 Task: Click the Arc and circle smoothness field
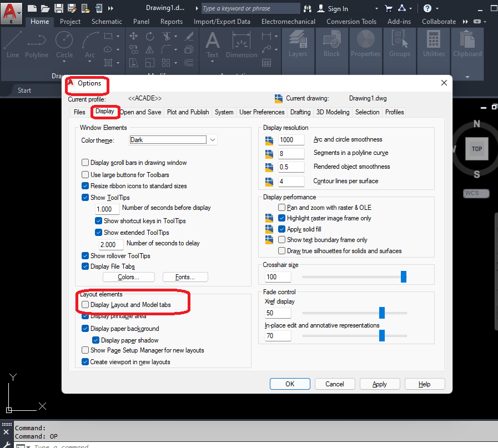point(291,140)
